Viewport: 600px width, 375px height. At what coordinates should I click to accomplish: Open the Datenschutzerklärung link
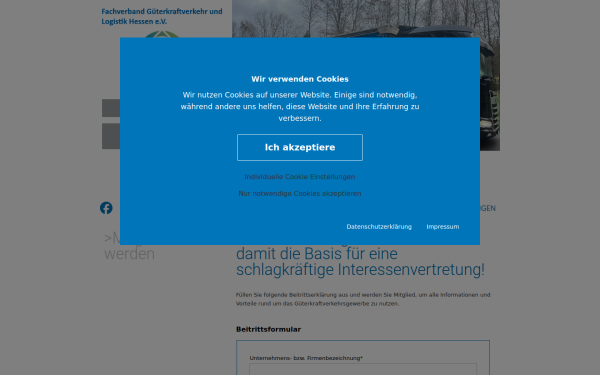(379, 227)
